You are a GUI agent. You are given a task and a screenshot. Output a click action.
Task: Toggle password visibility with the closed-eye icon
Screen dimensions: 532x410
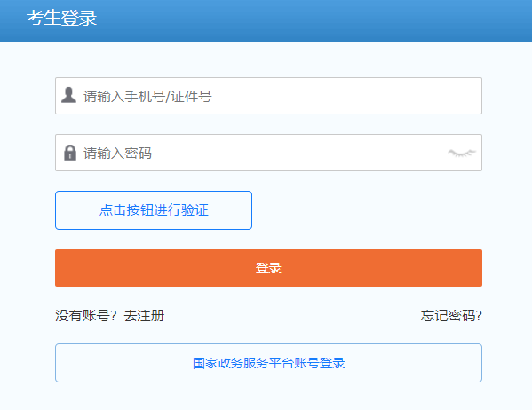tap(462, 153)
